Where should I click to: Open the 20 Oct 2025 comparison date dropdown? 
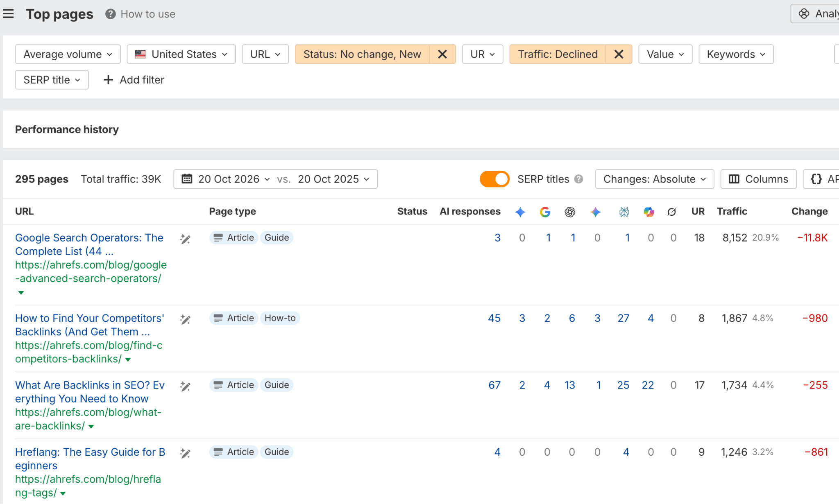coord(333,179)
